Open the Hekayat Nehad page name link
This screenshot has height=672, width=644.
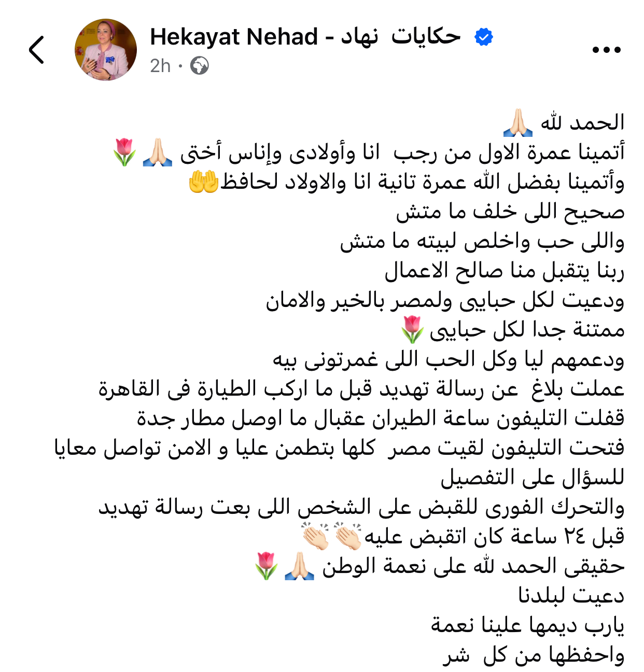(305, 37)
